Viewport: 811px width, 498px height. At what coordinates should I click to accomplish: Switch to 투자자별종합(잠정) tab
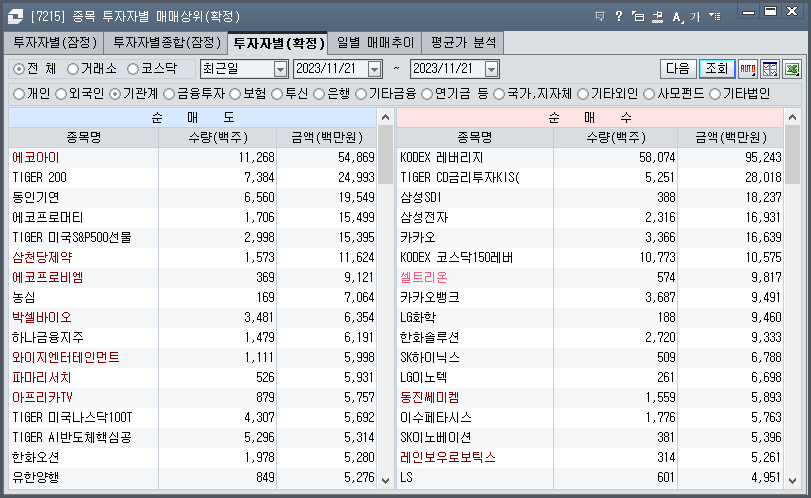(x=167, y=42)
